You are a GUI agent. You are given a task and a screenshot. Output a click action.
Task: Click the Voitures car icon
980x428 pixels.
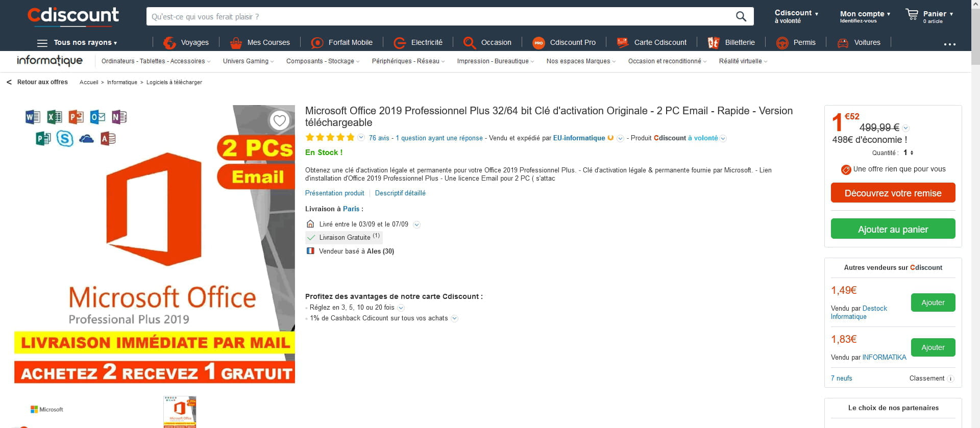[843, 43]
